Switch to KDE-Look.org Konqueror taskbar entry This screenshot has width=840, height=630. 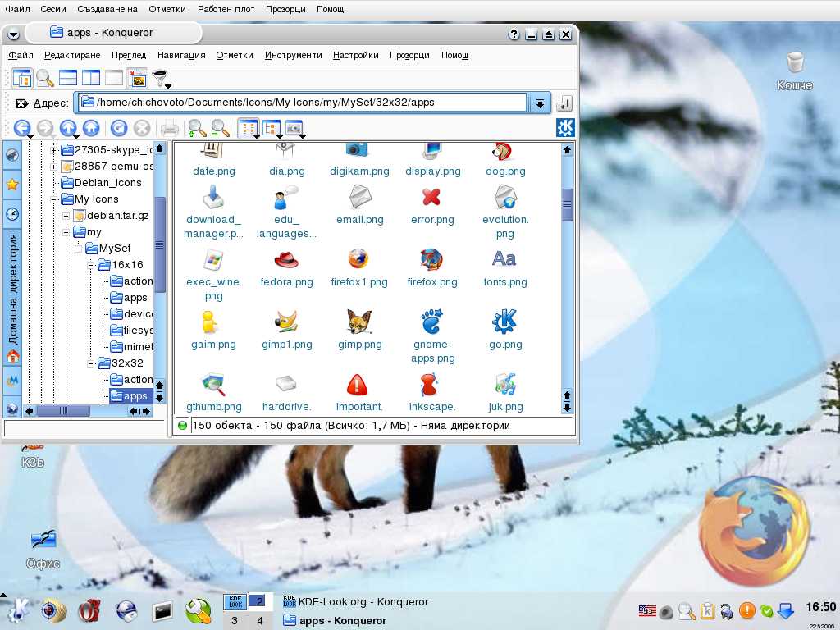(x=355, y=602)
